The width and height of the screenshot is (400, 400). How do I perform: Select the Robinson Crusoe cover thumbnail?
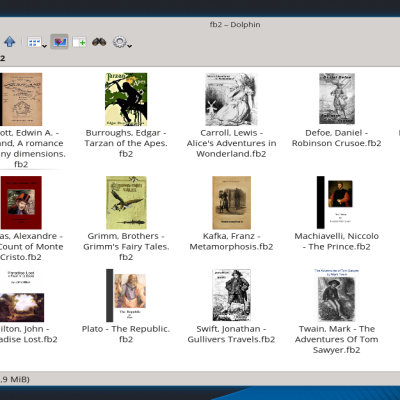(337, 99)
